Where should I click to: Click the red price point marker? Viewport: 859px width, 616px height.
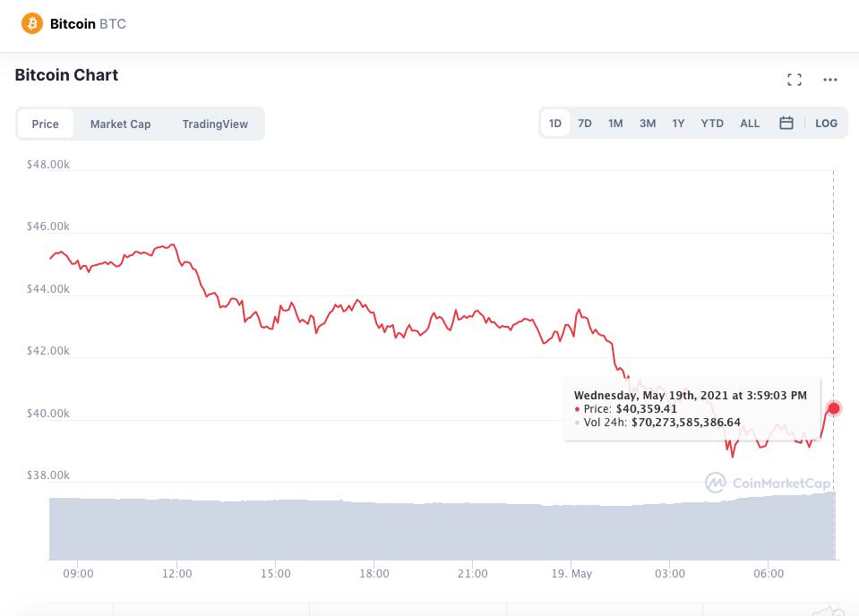(x=833, y=408)
